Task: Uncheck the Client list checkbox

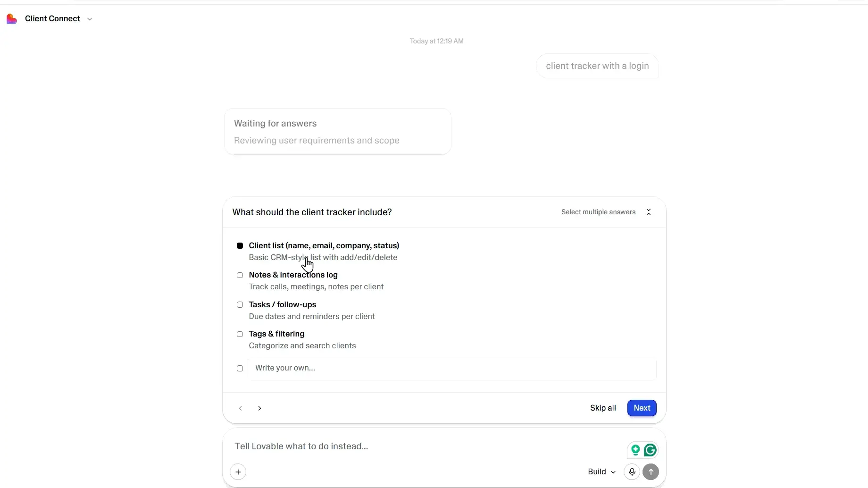Action: [240, 245]
